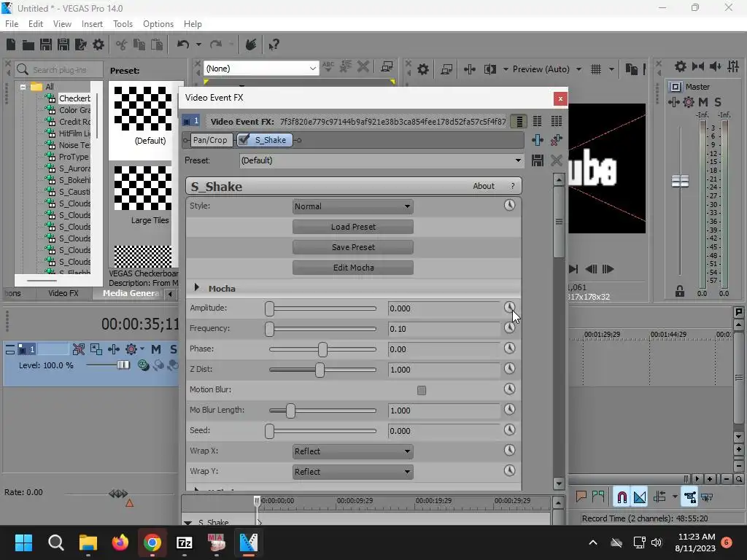Open the Render As toolbar icon
The height and width of the screenshot is (560, 747).
(81, 44)
